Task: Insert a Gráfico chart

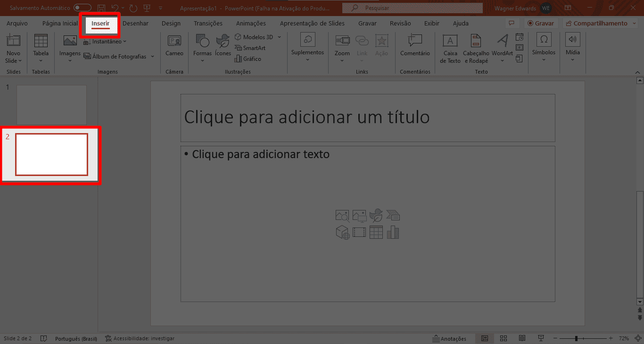Action: point(248,59)
